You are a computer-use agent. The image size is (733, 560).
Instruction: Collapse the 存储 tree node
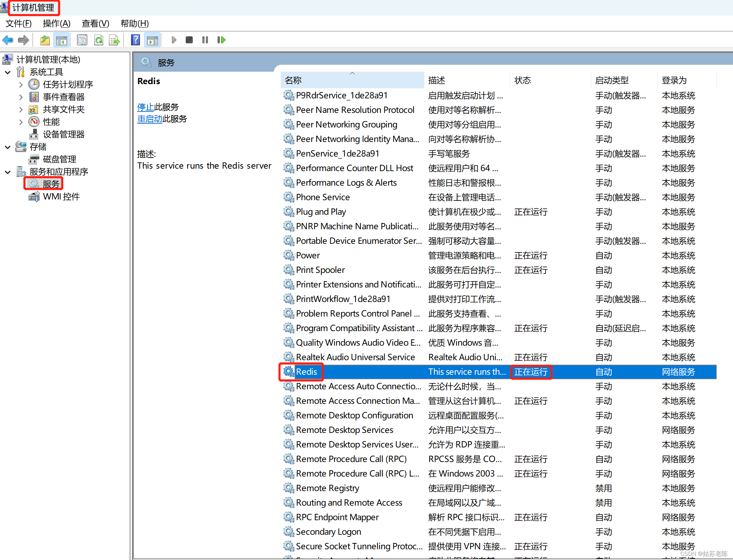pos(8,147)
